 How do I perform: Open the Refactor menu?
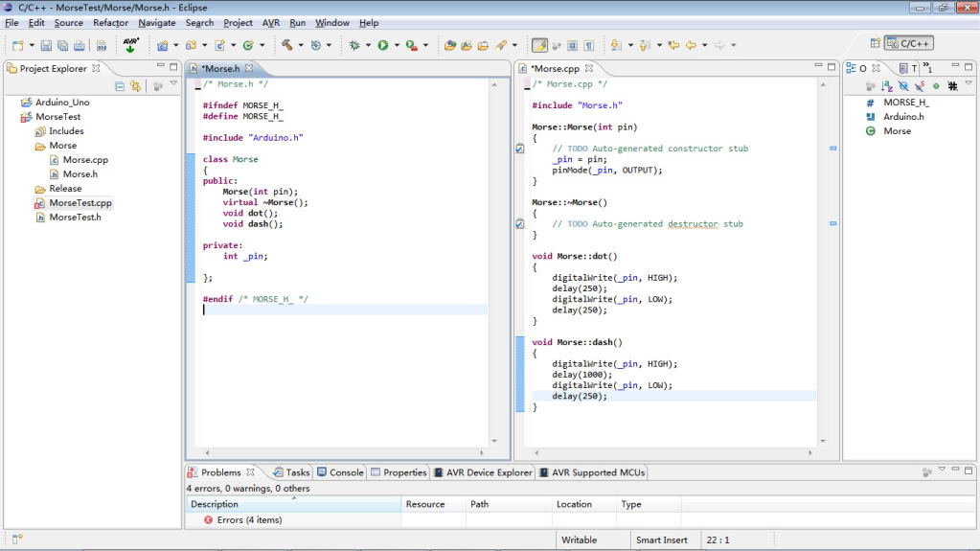coord(110,22)
